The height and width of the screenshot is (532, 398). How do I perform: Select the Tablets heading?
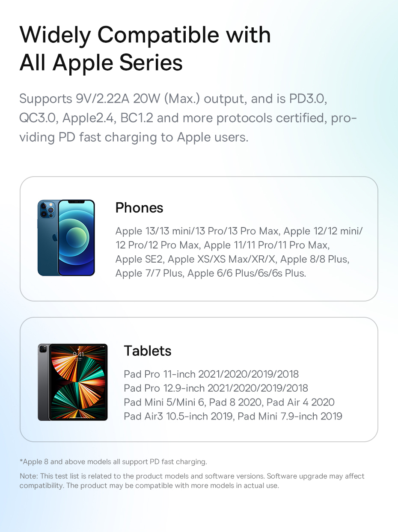(148, 351)
